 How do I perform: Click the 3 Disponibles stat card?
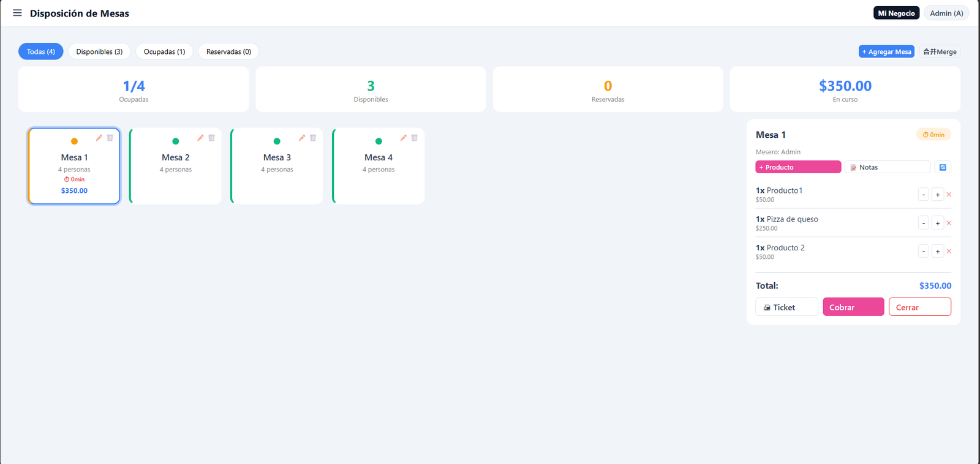coord(371,89)
